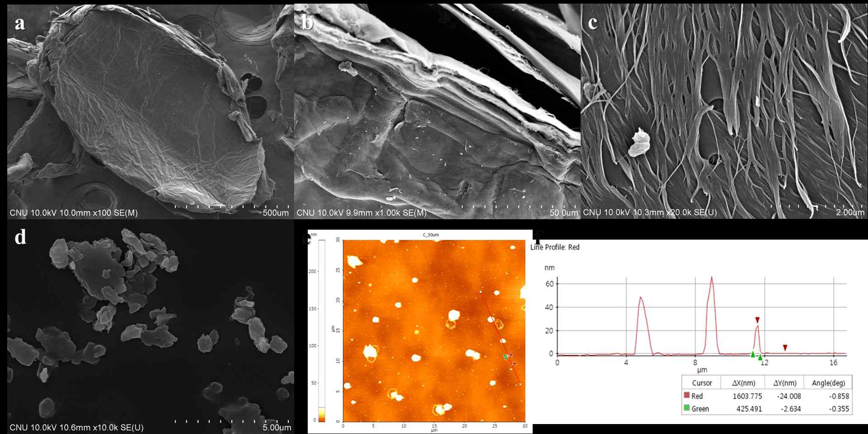Click the red profile line on AFM map
The width and height of the screenshot is (868, 434).
pos(501,338)
